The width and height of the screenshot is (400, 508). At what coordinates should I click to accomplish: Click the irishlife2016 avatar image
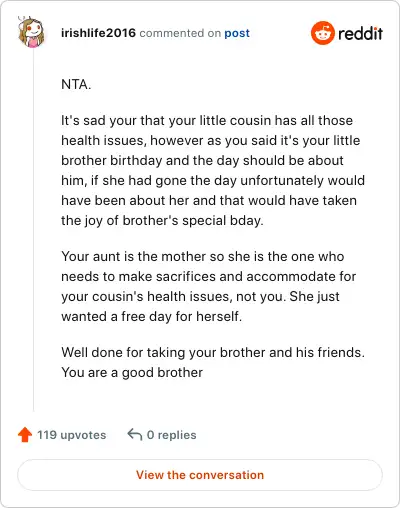(x=31, y=32)
